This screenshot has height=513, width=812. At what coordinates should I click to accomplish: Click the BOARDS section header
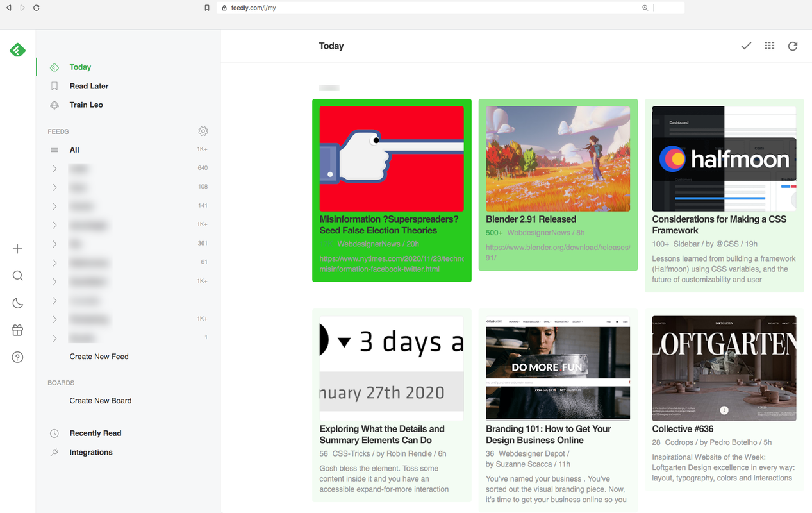[61, 383]
